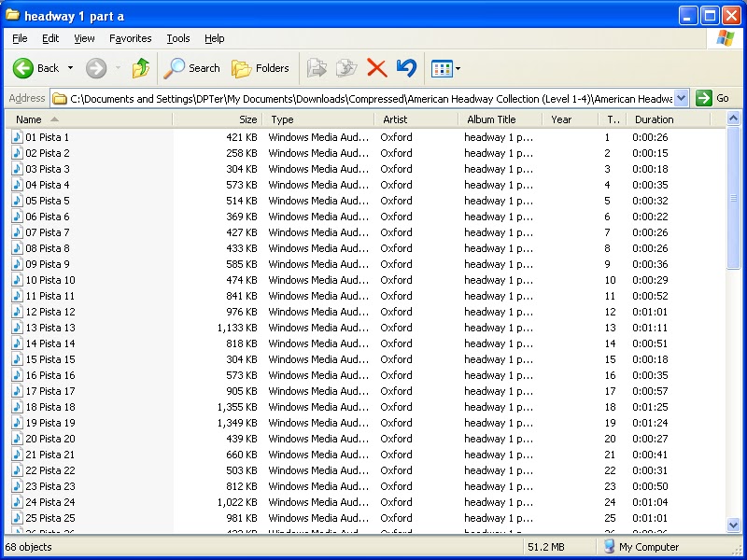Click the scrollbar up arrow
This screenshot has width=747, height=560.
coord(733,119)
